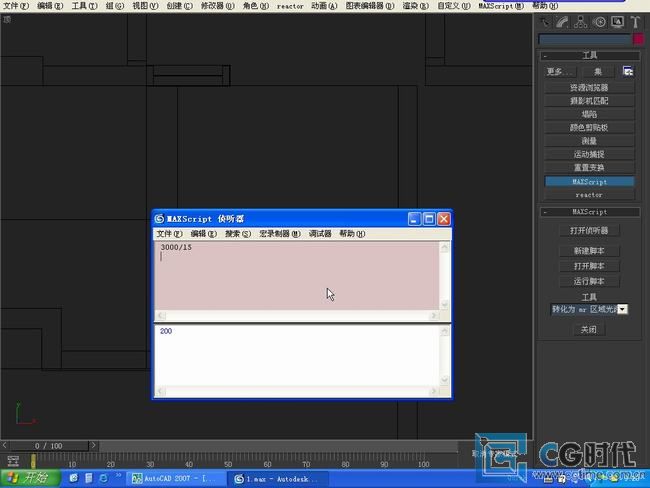Open 编辑 menu in Listener window

[x=204, y=234]
